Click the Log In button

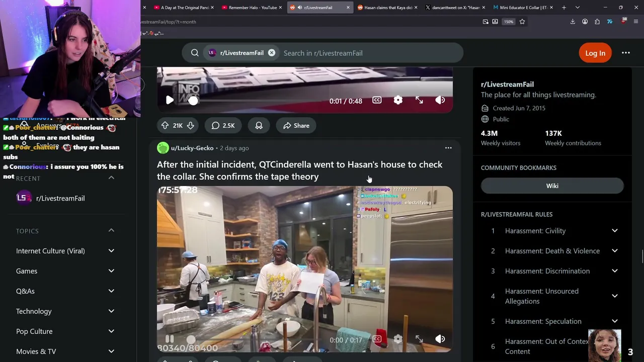[x=595, y=53]
